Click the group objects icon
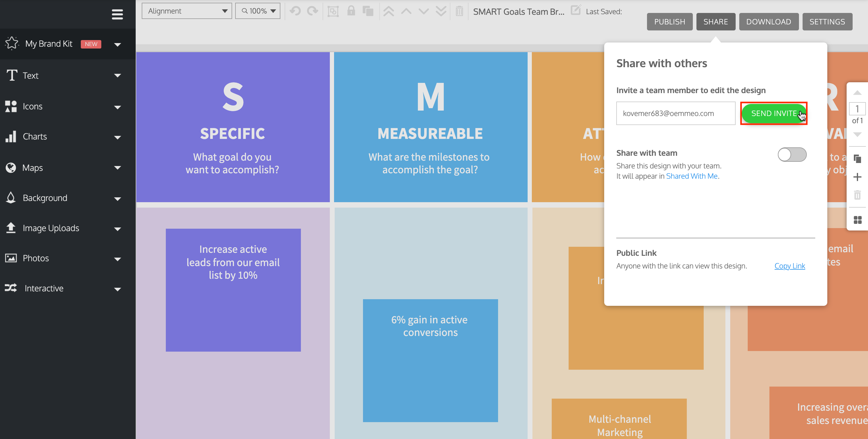The image size is (868, 439). (333, 11)
